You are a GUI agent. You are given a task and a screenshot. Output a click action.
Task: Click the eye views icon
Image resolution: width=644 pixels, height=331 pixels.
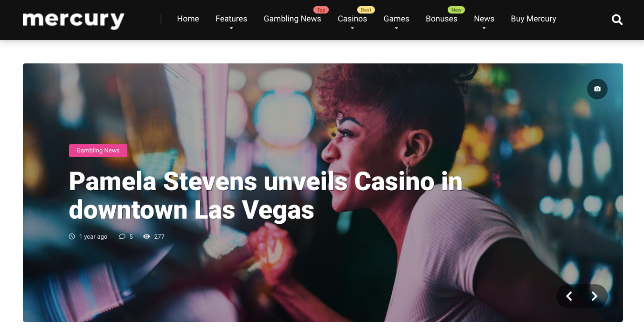pos(146,236)
